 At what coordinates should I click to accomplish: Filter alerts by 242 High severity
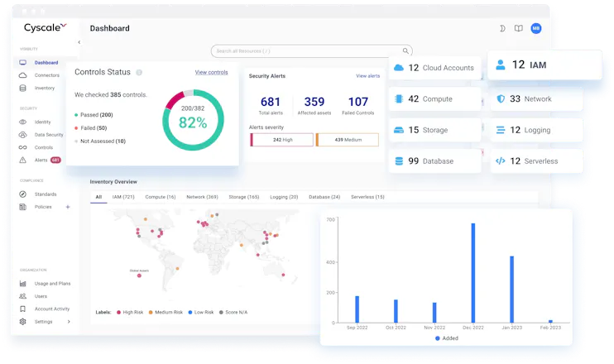click(x=281, y=140)
